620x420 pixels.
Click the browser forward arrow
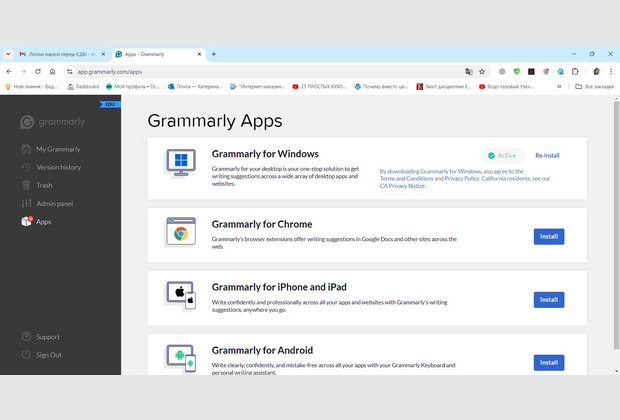pos(23,72)
